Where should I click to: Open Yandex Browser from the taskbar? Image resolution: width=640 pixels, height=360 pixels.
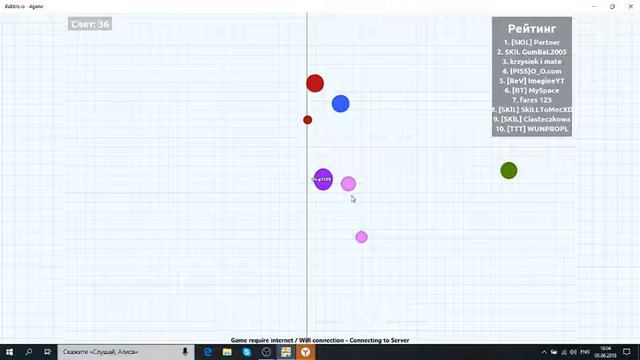(305, 352)
